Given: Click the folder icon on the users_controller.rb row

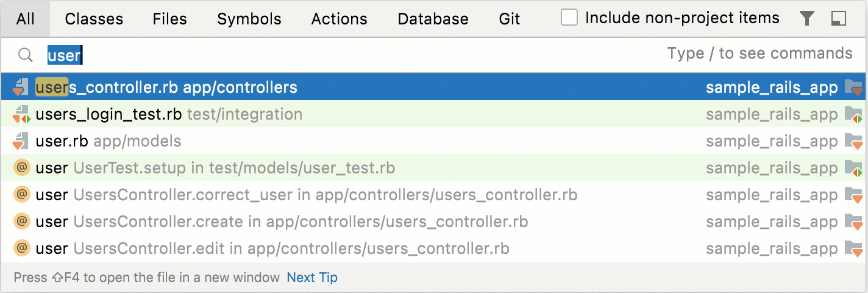Looking at the screenshot, I should 853,87.
